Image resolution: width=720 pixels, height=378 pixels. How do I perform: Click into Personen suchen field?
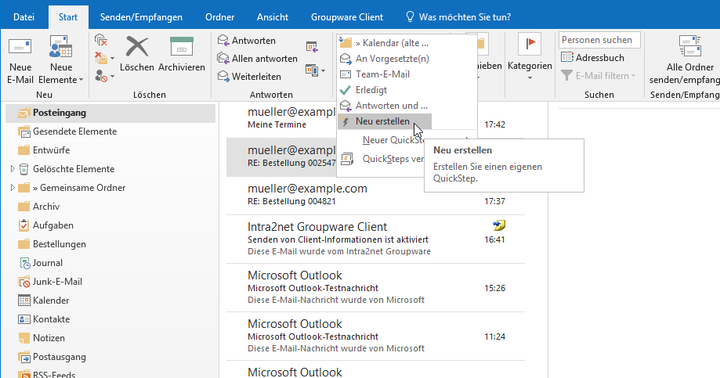pos(599,40)
